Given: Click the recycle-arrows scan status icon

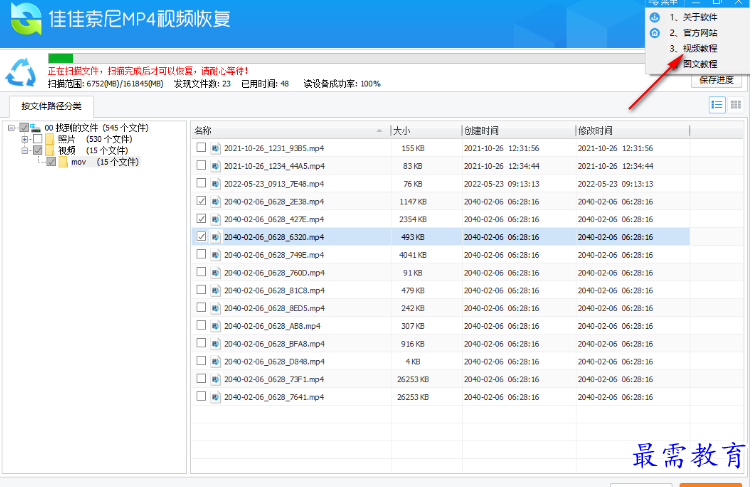Looking at the screenshot, I should coord(21,73).
